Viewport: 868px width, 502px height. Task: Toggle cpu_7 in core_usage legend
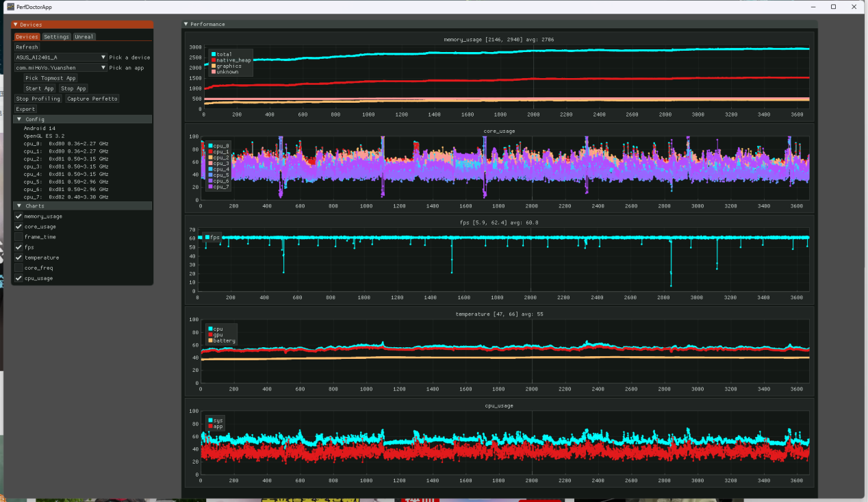pyautogui.click(x=219, y=186)
